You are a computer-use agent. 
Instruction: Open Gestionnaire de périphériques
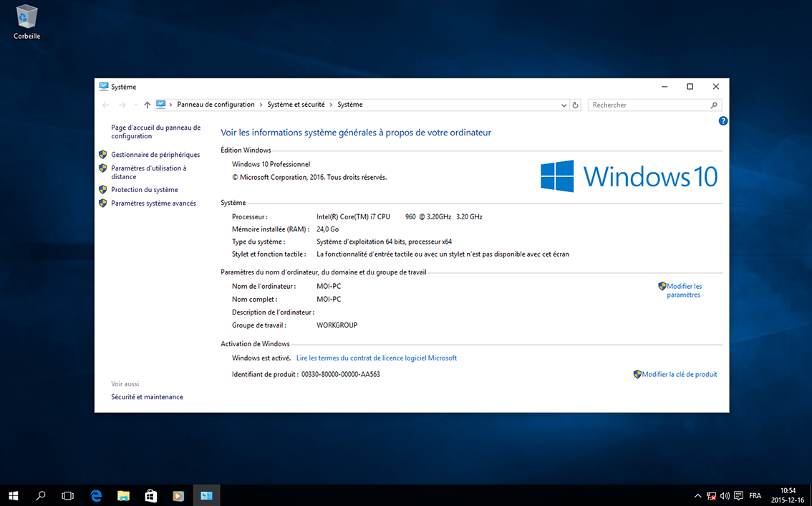pyautogui.click(x=155, y=155)
